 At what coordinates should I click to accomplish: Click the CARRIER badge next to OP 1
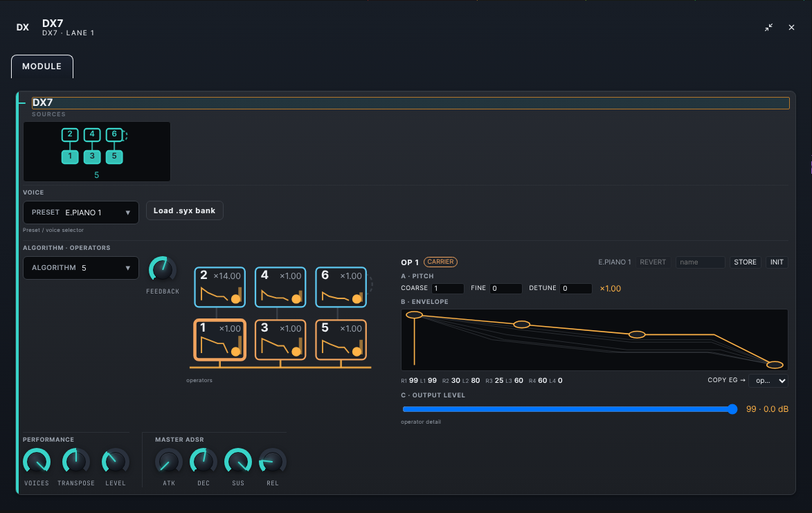tap(441, 262)
